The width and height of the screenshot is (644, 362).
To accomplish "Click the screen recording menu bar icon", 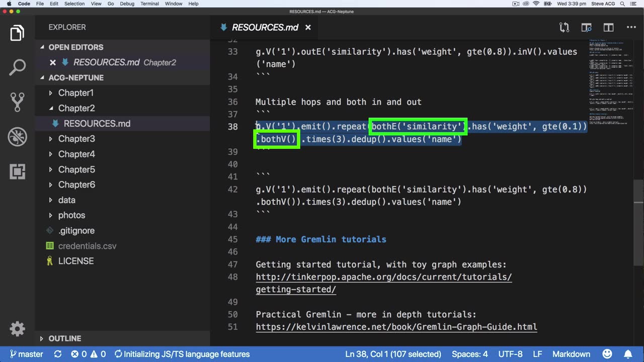I will 516,4.
